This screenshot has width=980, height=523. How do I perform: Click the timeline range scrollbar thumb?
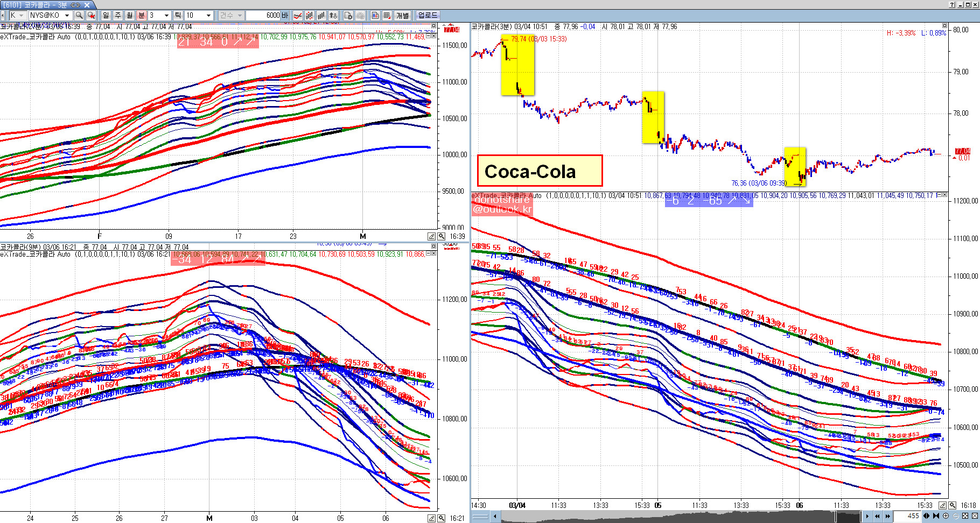coord(848,516)
